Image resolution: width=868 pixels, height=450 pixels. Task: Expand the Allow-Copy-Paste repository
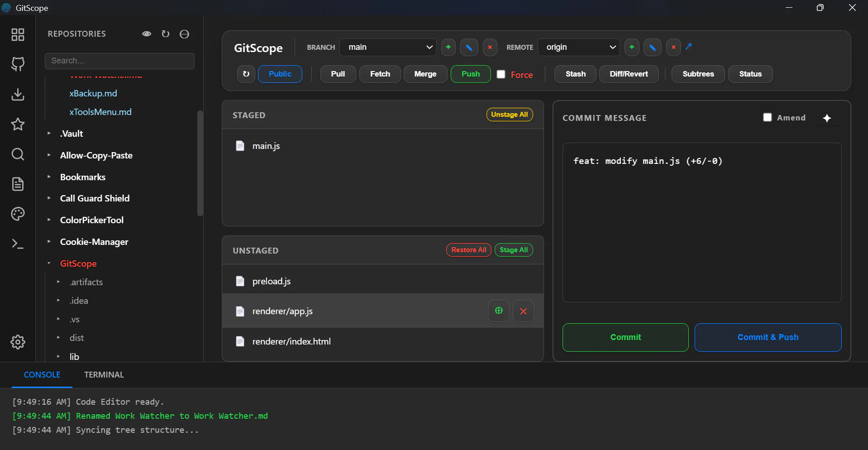[49, 155]
